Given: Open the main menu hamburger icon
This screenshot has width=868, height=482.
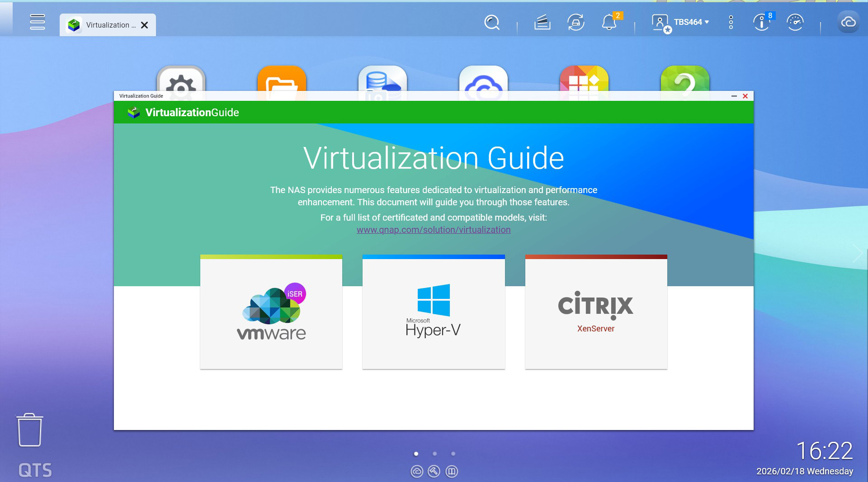Looking at the screenshot, I should tap(37, 22).
